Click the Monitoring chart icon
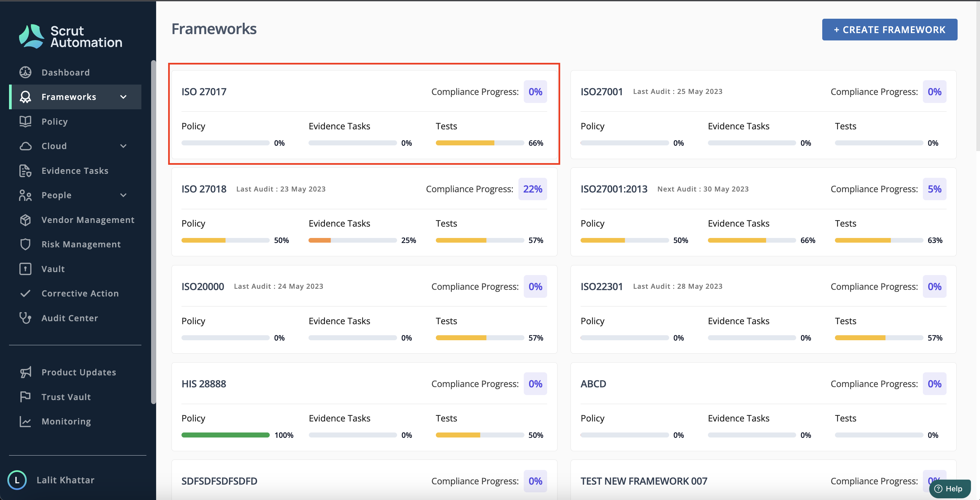 click(x=25, y=421)
